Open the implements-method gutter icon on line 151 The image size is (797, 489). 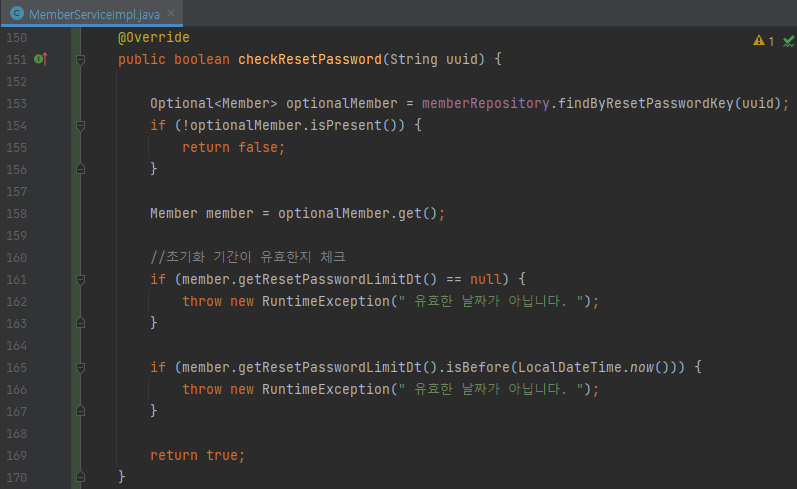click(x=41, y=59)
